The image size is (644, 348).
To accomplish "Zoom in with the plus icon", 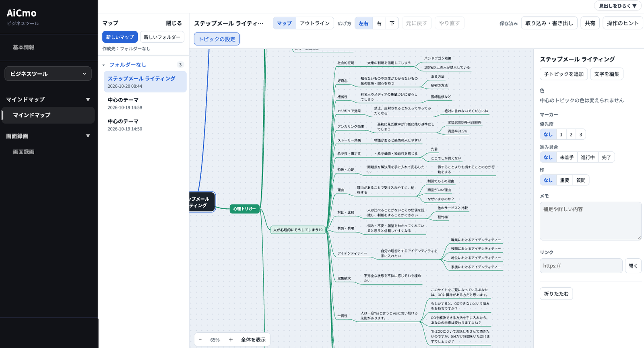I will [x=231, y=340].
